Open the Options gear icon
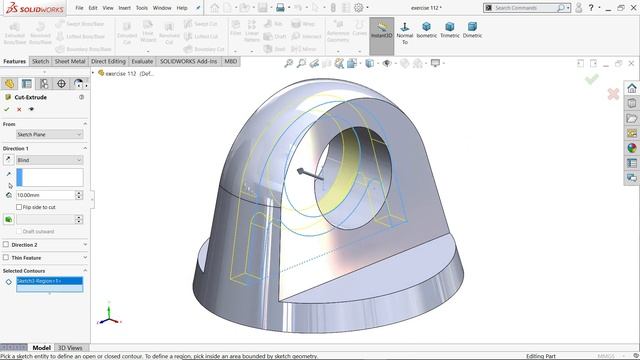640x360 pixels. [x=358, y=8]
